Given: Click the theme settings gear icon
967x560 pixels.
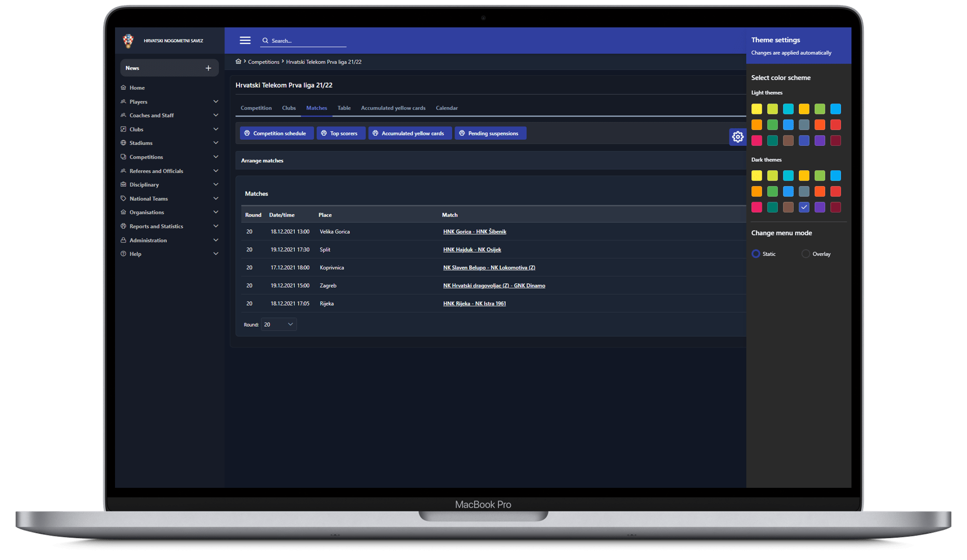Looking at the screenshot, I should coord(737,137).
